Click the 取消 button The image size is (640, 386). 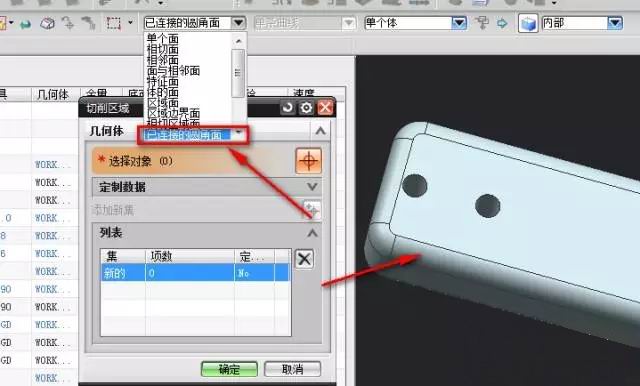pos(293,369)
